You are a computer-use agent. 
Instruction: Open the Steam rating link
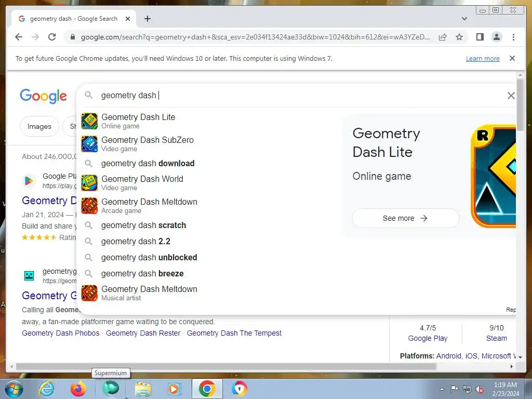pyautogui.click(x=496, y=338)
